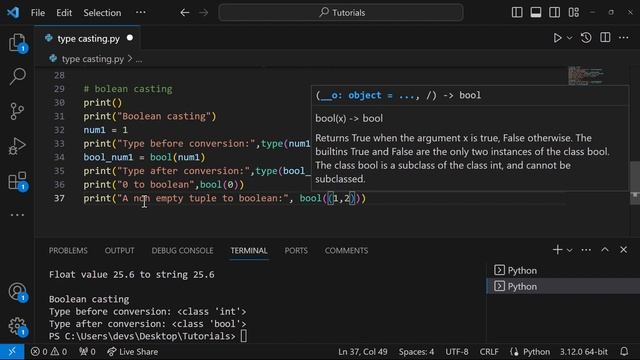Click the editor minimap preview

(586, 76)
